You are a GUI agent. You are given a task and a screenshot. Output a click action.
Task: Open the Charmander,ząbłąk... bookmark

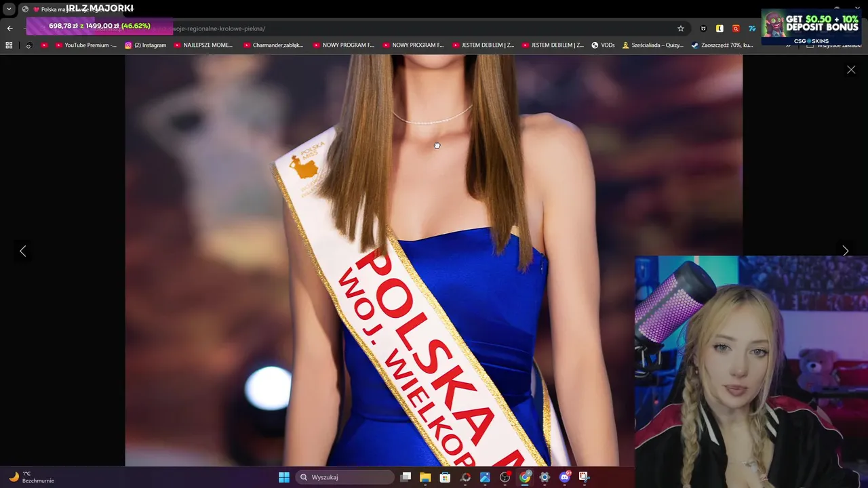point(273,45)
